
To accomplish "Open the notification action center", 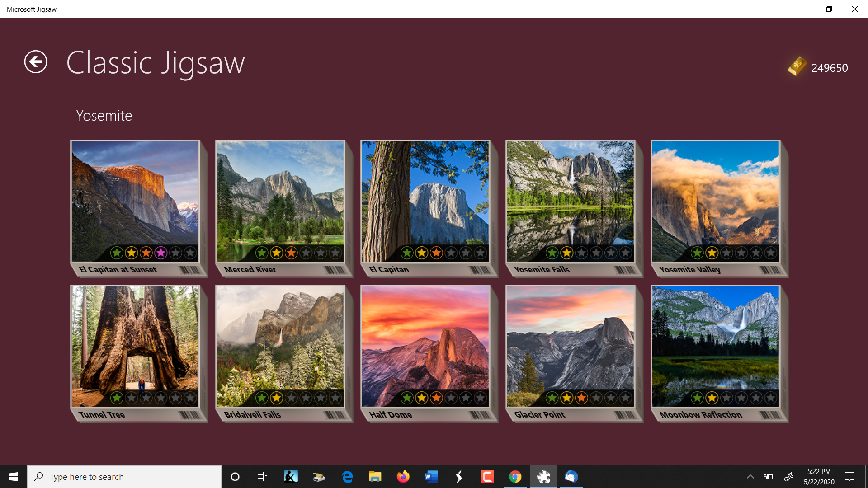I will [849, 477].
